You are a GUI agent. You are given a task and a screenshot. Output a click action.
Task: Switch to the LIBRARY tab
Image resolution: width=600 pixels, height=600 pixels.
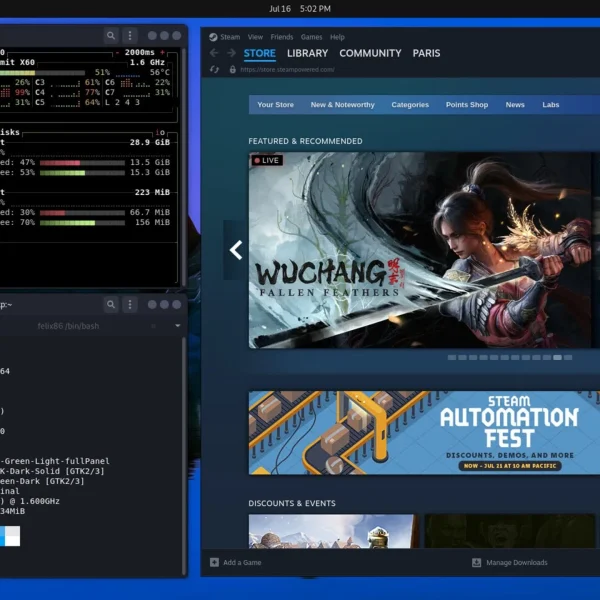point(307,53)
